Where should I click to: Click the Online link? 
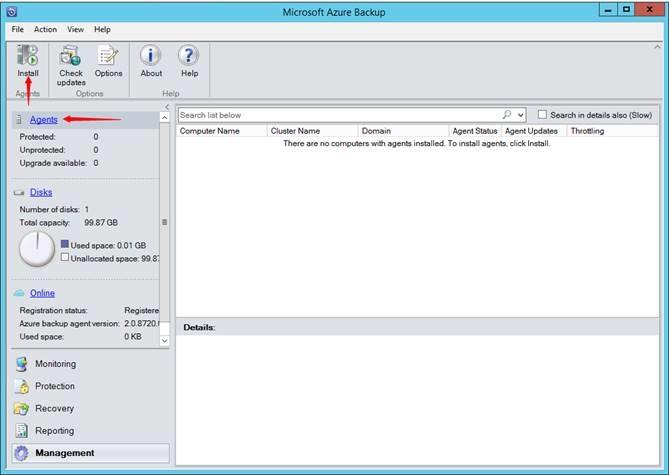[42, 293]
